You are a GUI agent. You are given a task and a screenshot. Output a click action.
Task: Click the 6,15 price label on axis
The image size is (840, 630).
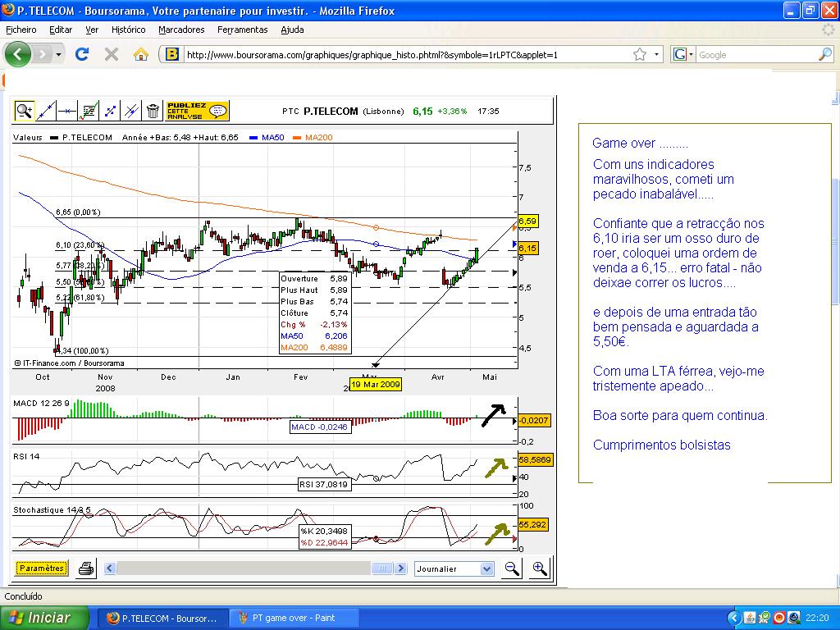(527, 248)
